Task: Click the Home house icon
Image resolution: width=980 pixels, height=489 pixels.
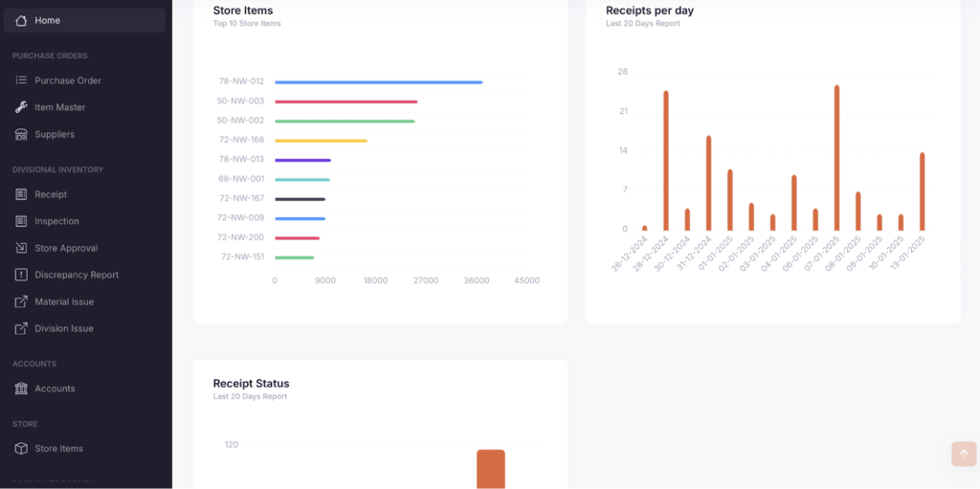Action: (21, 21)
